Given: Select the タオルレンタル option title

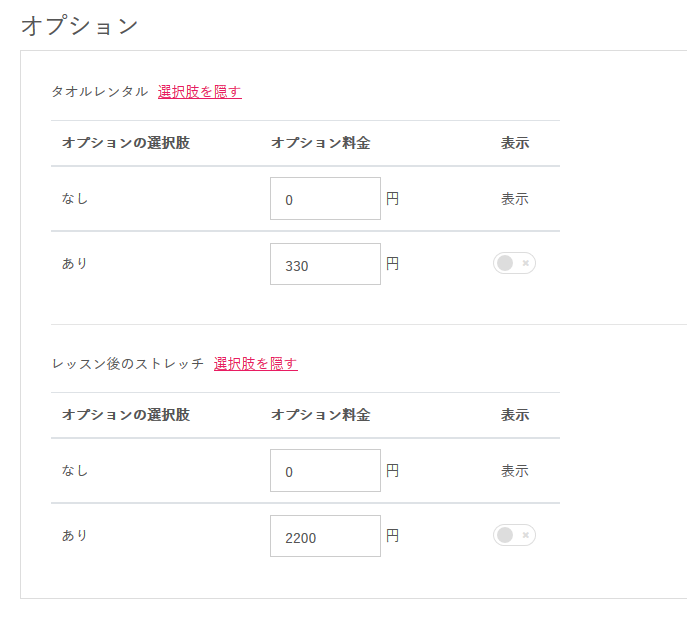Looking at the screenshot, I should pyautogui.click(x=99, y=92).
